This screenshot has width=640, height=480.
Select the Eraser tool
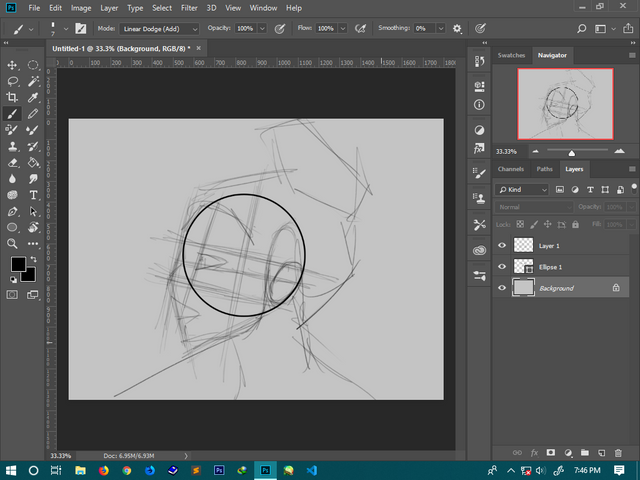click(12, 163)
